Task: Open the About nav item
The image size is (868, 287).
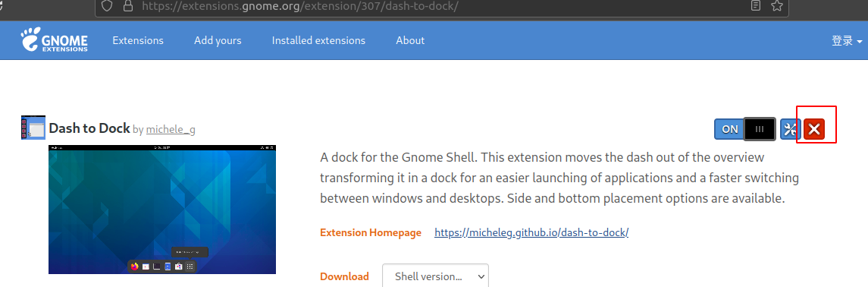Action: pos(410,40)
